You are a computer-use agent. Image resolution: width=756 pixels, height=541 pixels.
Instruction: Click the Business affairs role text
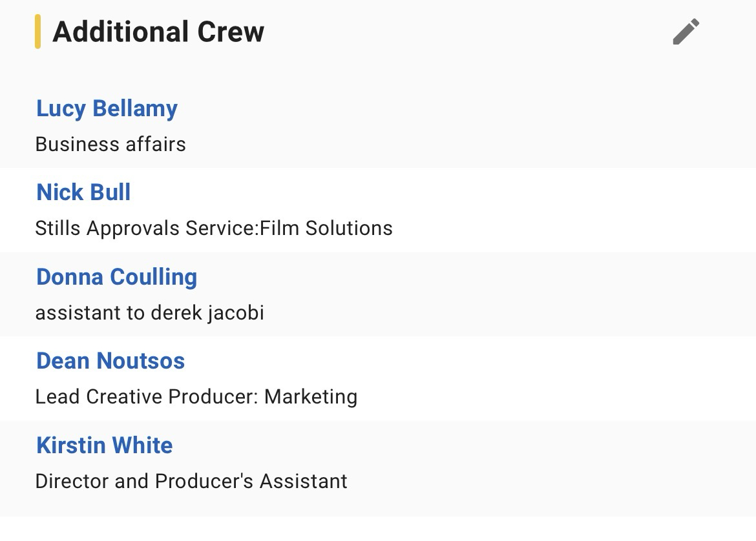[x=110, y=144]
